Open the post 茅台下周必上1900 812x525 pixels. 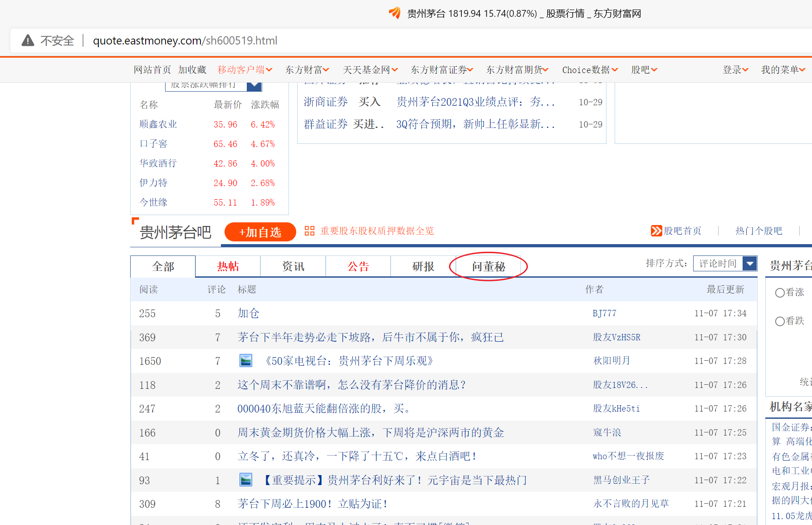tap(313, 504)
